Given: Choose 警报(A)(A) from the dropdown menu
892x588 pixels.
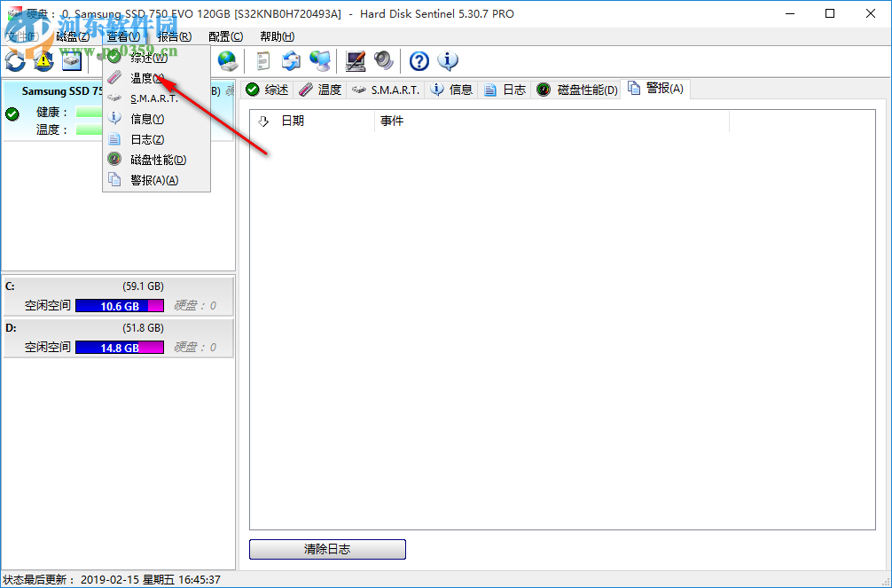Looking at the screenshot, I should [156, 180].
